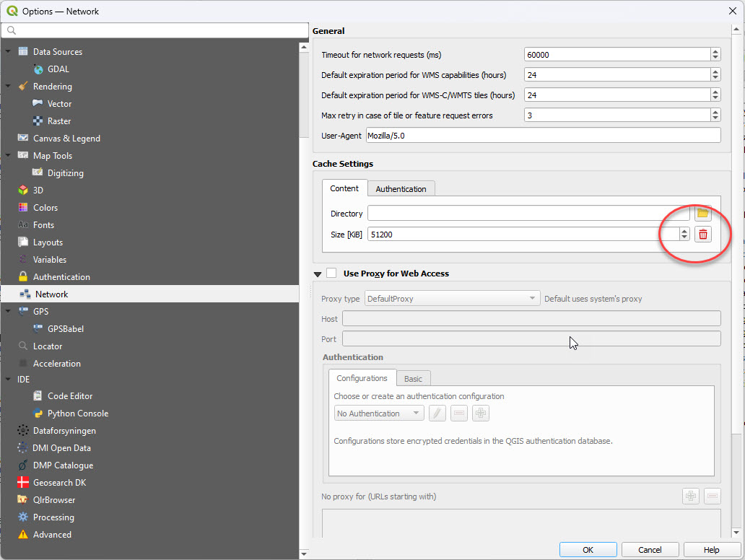Adjust cache Size KiB spinner
The height and width of the screenshot is (560, 745).
684,234
